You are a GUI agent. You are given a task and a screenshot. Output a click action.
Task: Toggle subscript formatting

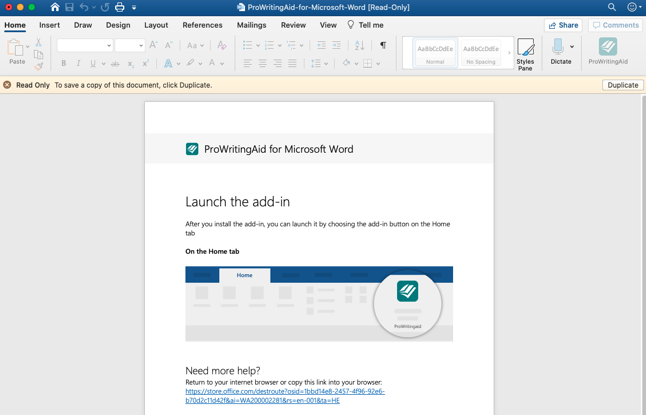click(x=131, y=64)
